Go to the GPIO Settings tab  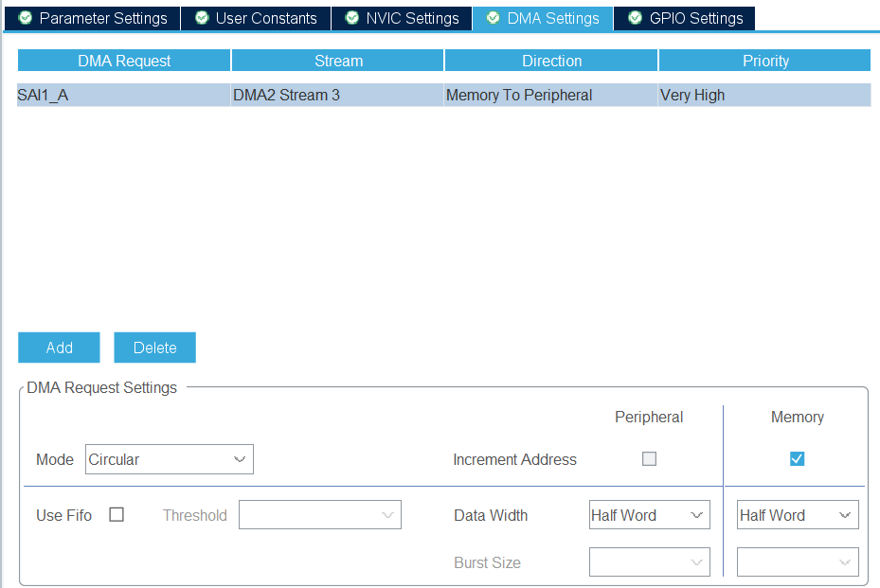pyautogui.click(x=684, y=18)
